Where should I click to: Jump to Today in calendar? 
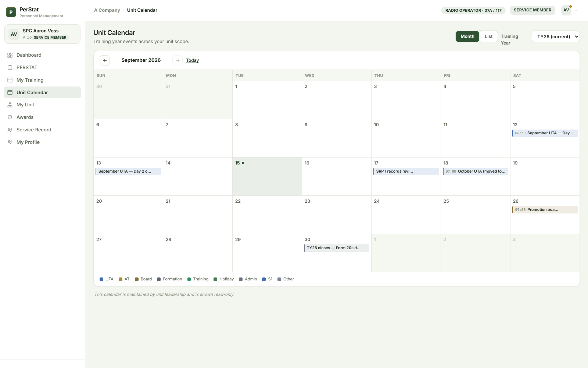(x=192, y=60)
